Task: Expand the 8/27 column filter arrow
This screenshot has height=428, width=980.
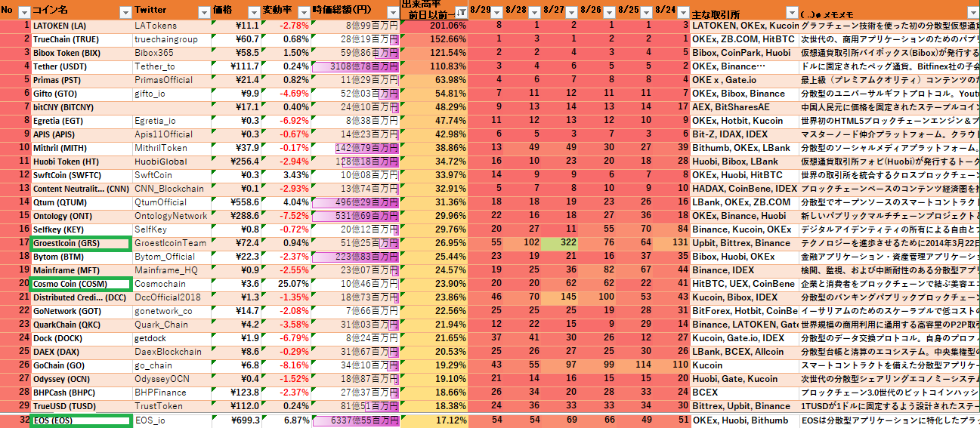Action: 573,13
